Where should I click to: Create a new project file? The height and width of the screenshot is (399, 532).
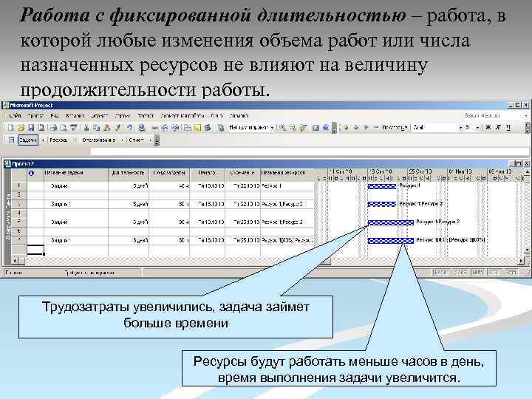[x=11, y=128]
